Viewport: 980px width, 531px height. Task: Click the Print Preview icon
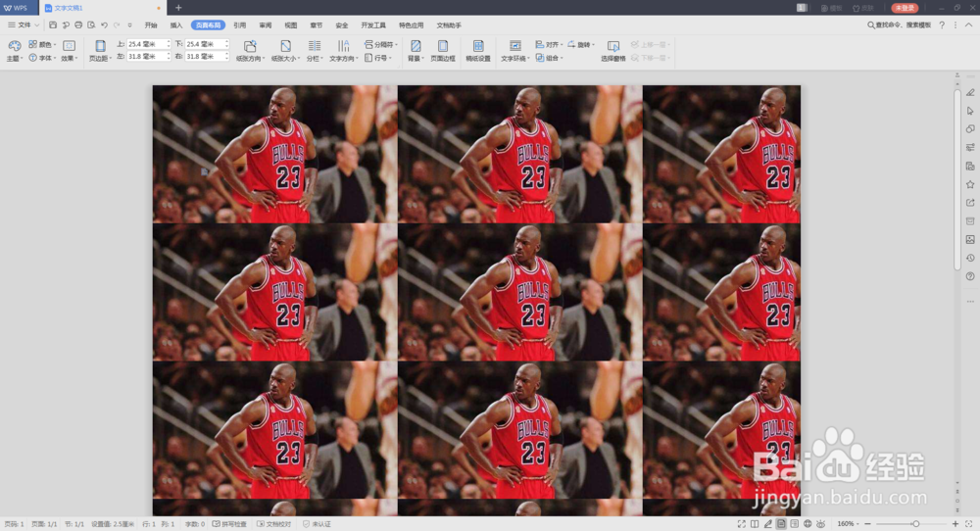[x=91, y=25]
